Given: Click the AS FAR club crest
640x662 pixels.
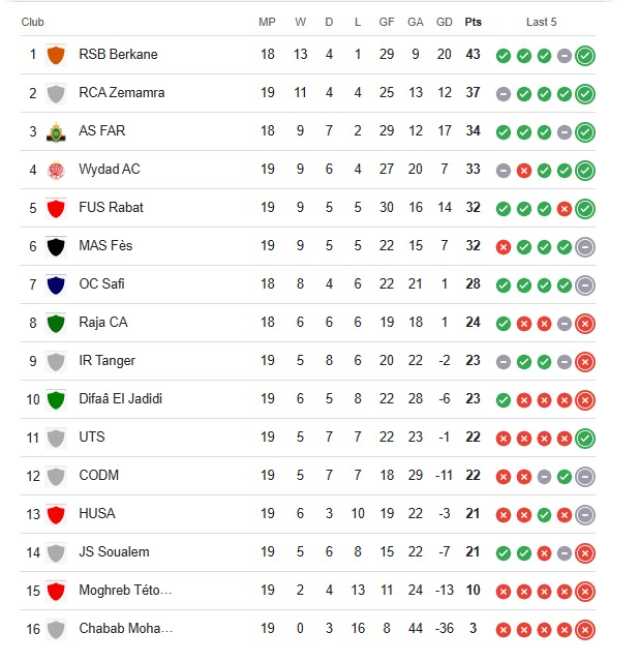Looking at the screenshot, I should click(56, 132).
